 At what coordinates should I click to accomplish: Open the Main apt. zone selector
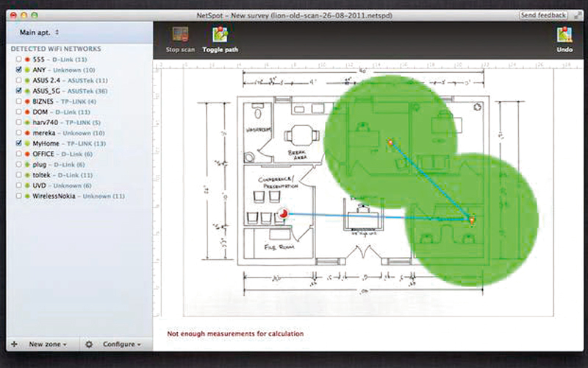pos(40,32)
